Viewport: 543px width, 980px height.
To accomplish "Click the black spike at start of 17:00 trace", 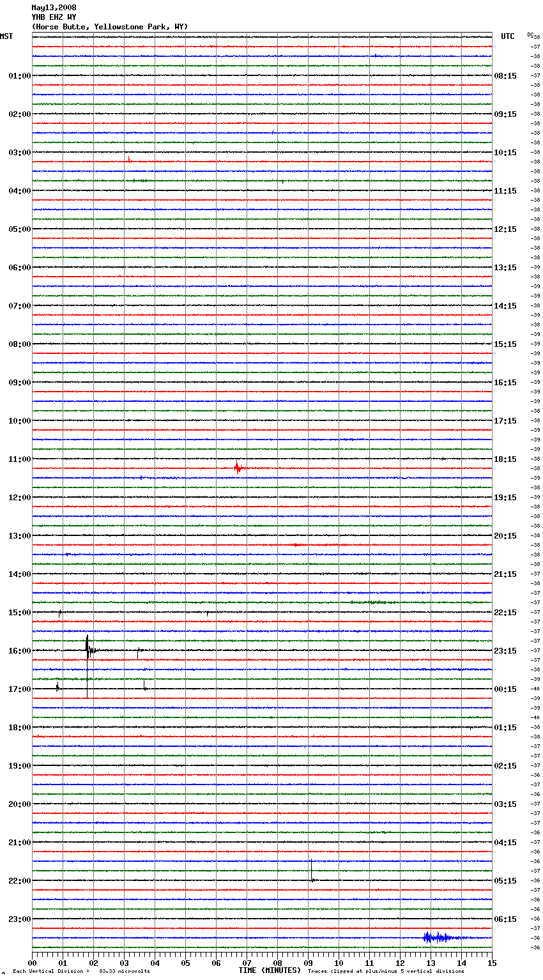I will (57, 687).
